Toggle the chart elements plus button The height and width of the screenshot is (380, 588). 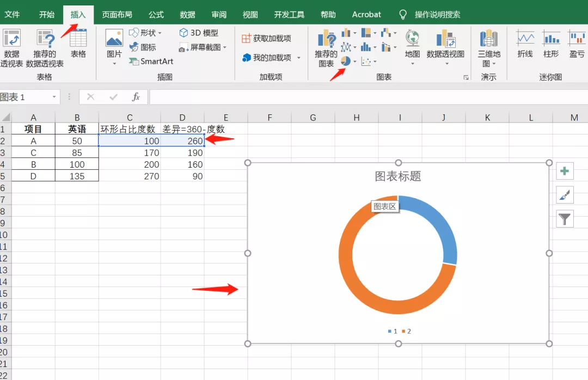(565, 170)
